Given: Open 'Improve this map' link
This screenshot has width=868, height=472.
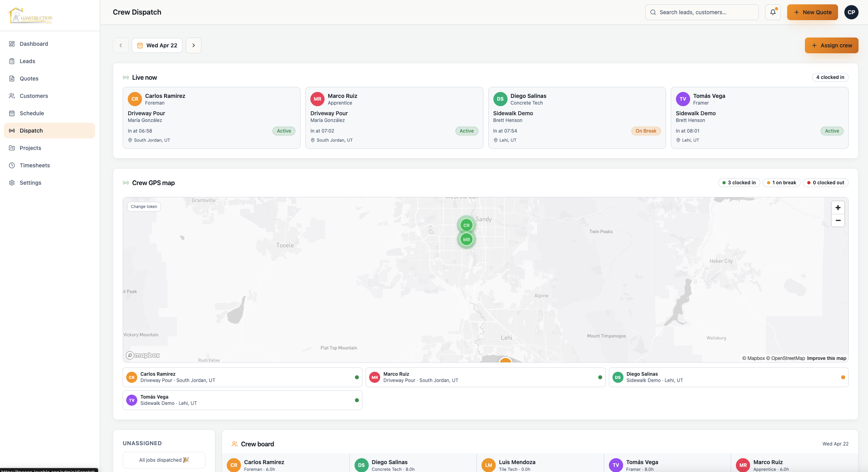Looking at the screenshot, I should (826, 358).
